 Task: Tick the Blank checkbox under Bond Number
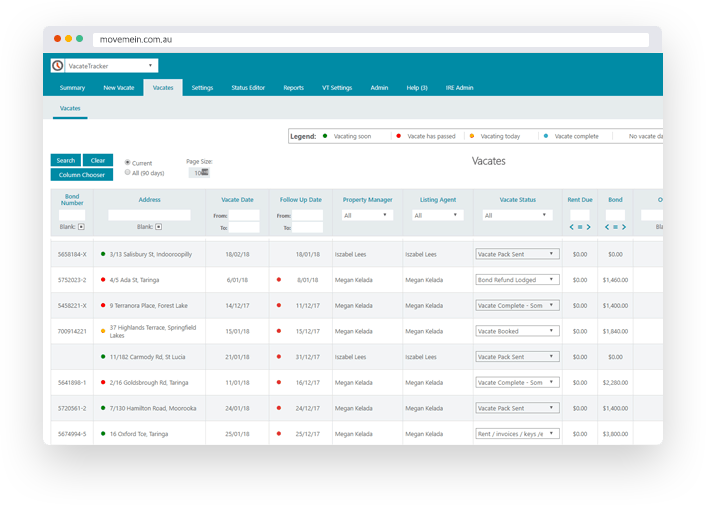(81, 227)
